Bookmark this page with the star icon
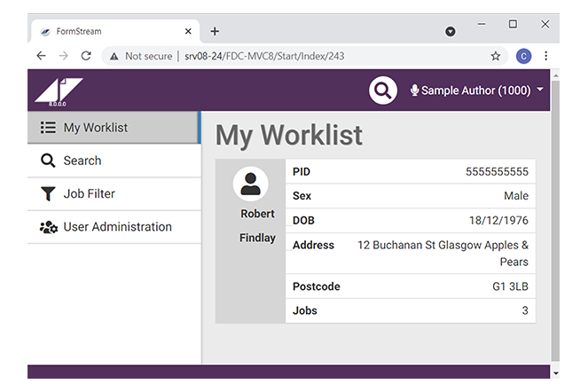This screenshot has width=588, height=392. coord(496,56)
